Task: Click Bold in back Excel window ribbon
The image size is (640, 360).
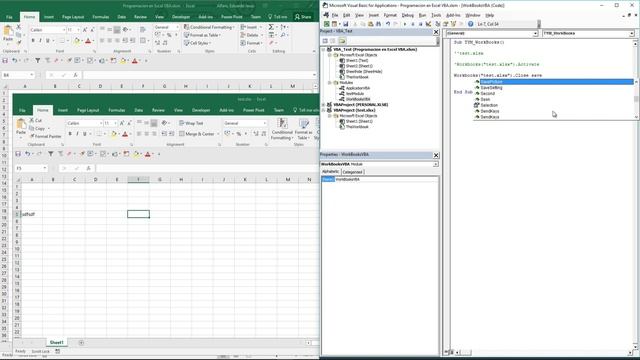Action: (33, 41)
